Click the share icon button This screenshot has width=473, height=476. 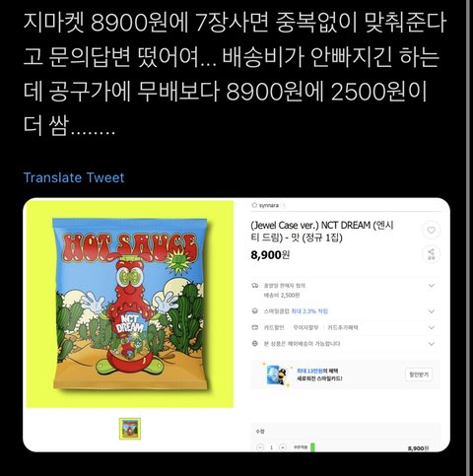tap(431, 254)
